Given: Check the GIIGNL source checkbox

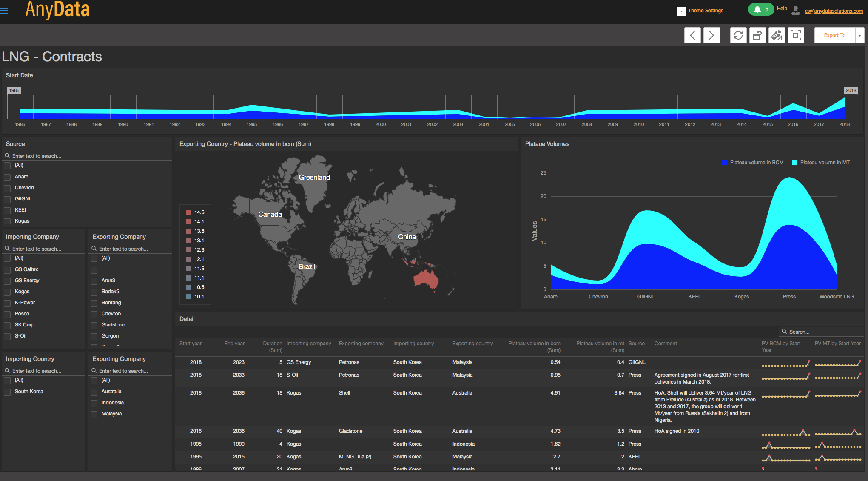Looking at the screenshot, I should click(x=7, y=199).
